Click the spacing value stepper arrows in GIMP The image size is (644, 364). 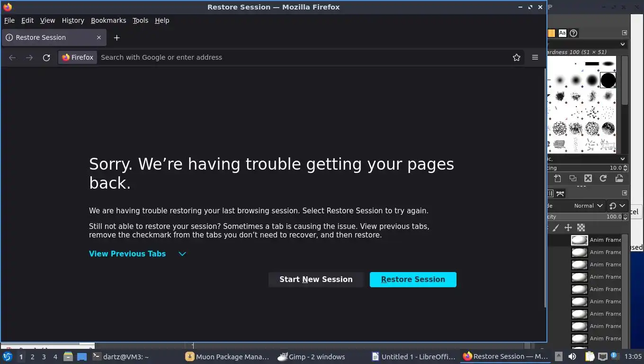(x=625, y=168)
